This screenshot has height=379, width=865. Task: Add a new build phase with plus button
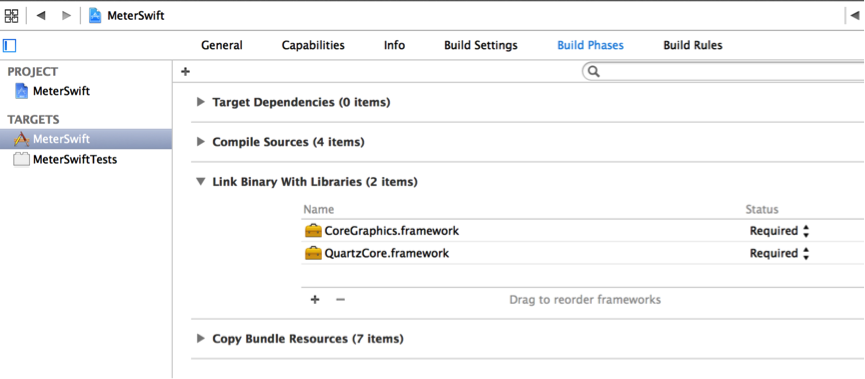tap(185, 71)
